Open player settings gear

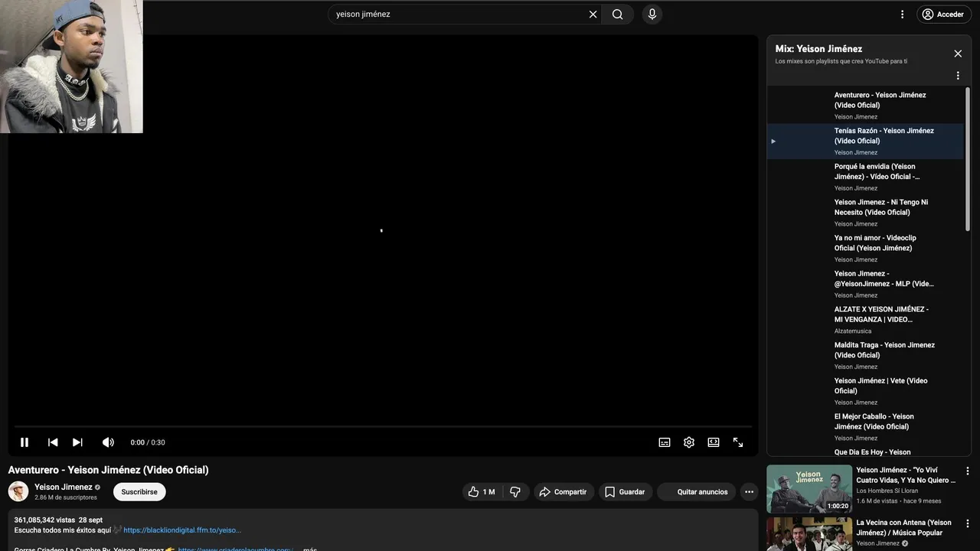[x=689, y=442]
